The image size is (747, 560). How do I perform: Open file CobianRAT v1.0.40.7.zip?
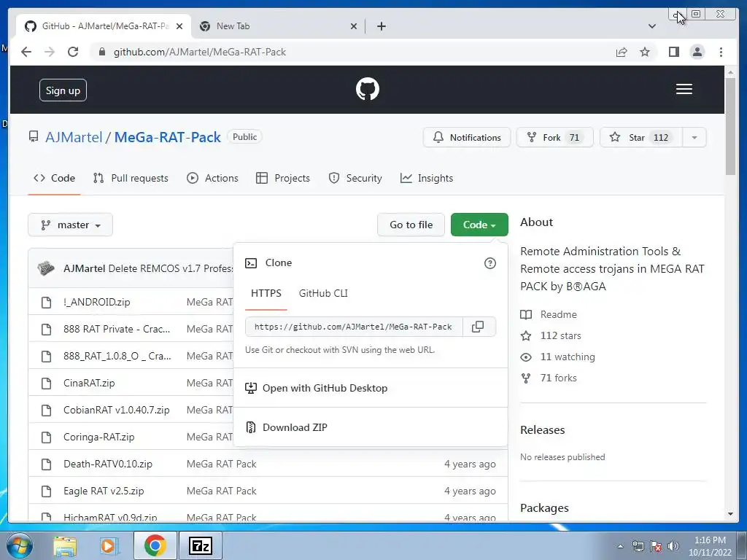116,410
